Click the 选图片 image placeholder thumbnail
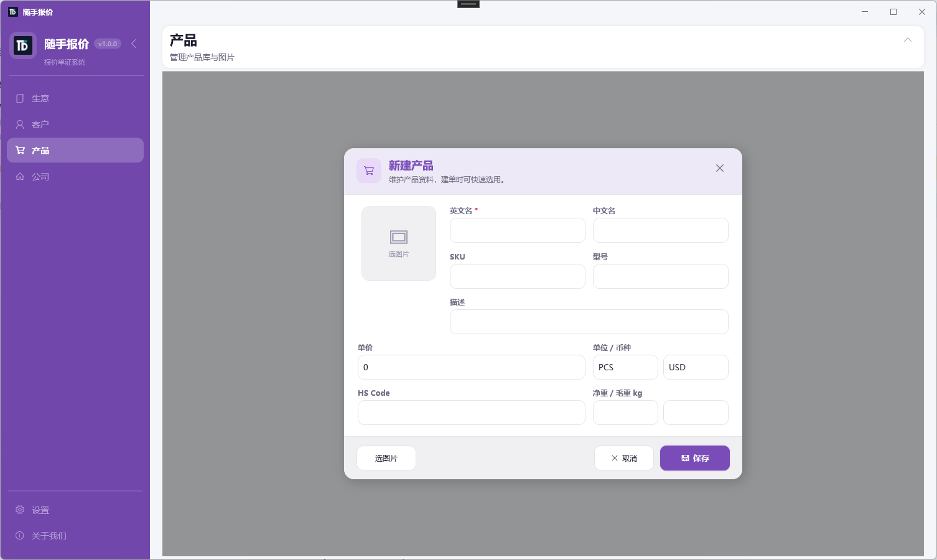 (x=399, y=243)
